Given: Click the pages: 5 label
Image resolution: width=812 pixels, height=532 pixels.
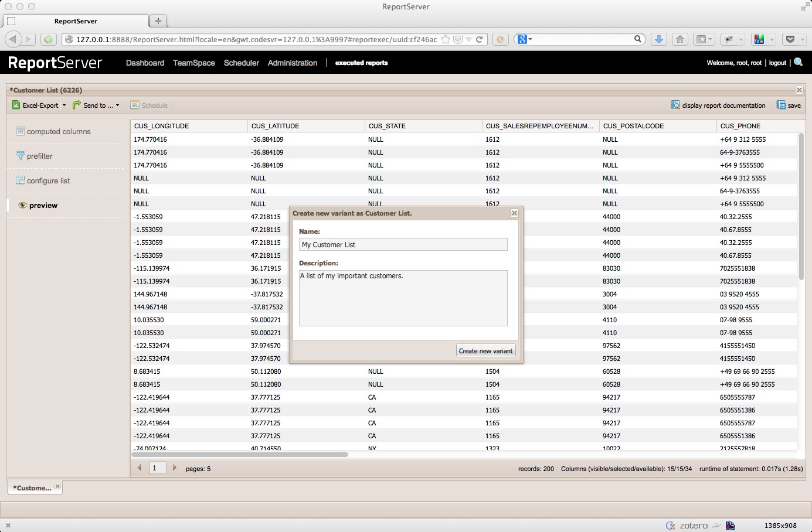Looking at the screenshot, I should [198, 469].
